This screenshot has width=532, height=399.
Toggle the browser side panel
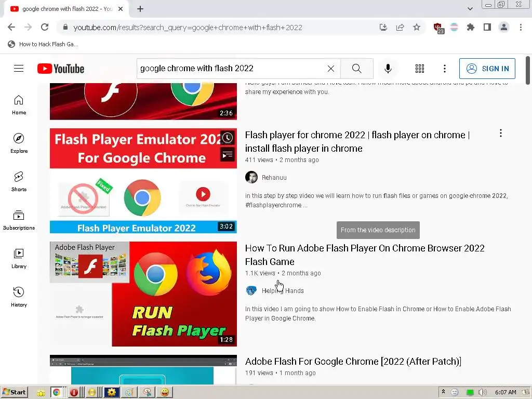pos(487,27)
